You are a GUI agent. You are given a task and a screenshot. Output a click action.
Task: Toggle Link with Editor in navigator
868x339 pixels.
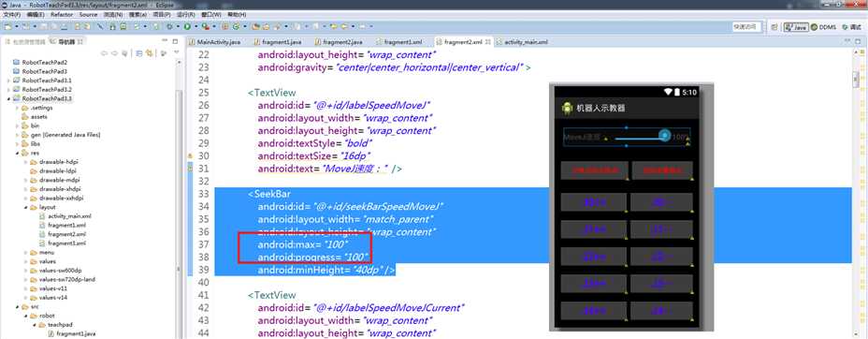150,53
